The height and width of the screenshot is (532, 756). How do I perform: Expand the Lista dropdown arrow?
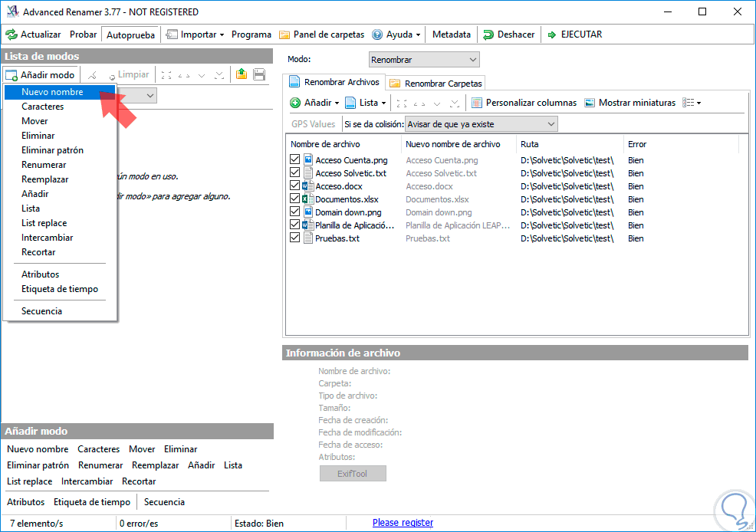[384, 103]
